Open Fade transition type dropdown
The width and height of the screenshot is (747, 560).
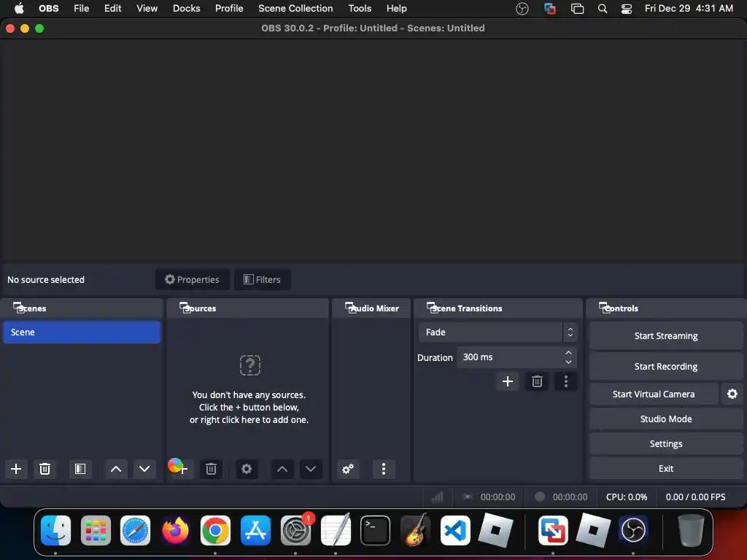pyautogui.click(x=498, y=332)
